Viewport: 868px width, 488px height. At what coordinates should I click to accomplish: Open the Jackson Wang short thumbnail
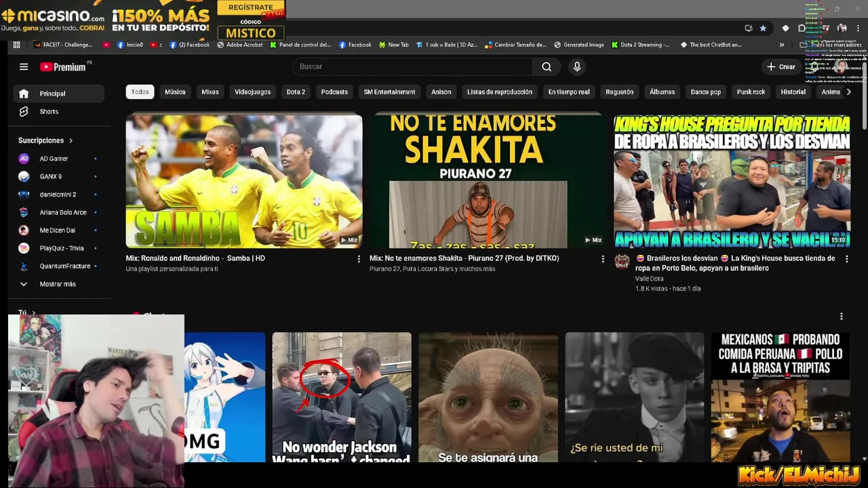[342, 397]
